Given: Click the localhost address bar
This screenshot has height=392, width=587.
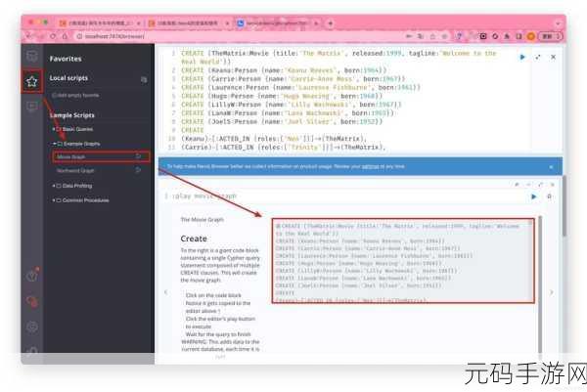Looking at the screenshot, I should (x=240, y=36).
